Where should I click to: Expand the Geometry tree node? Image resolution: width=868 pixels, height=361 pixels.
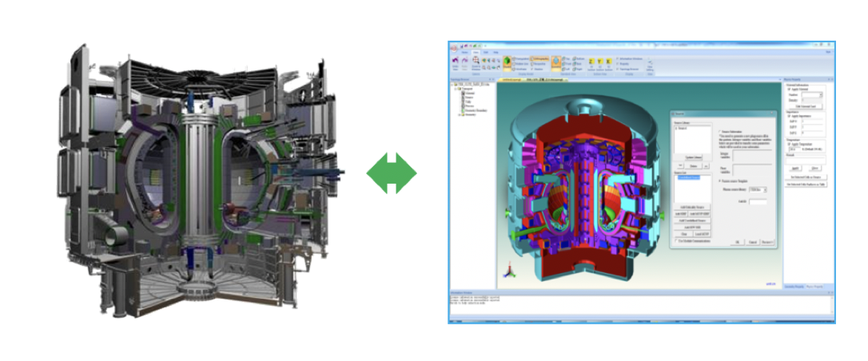click(459, 114)
